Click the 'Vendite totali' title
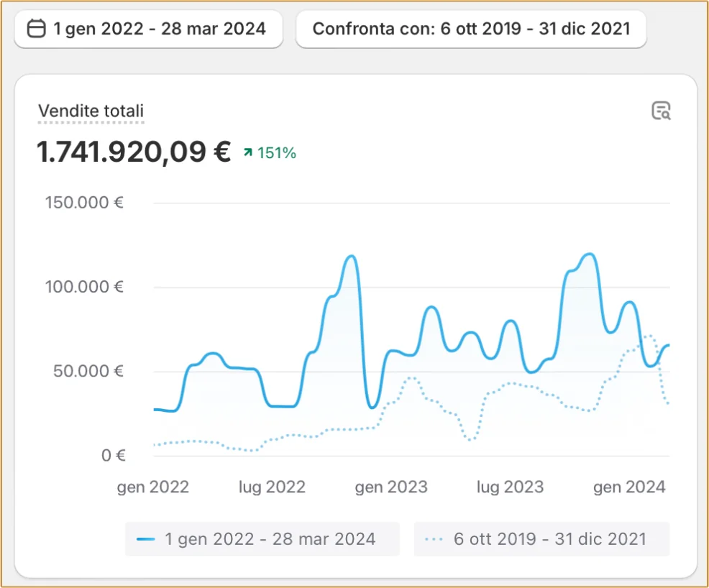 [x=91, y=111]
